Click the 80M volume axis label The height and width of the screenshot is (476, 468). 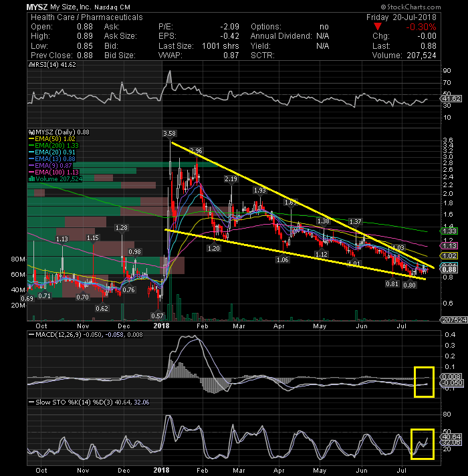point(18,259)
